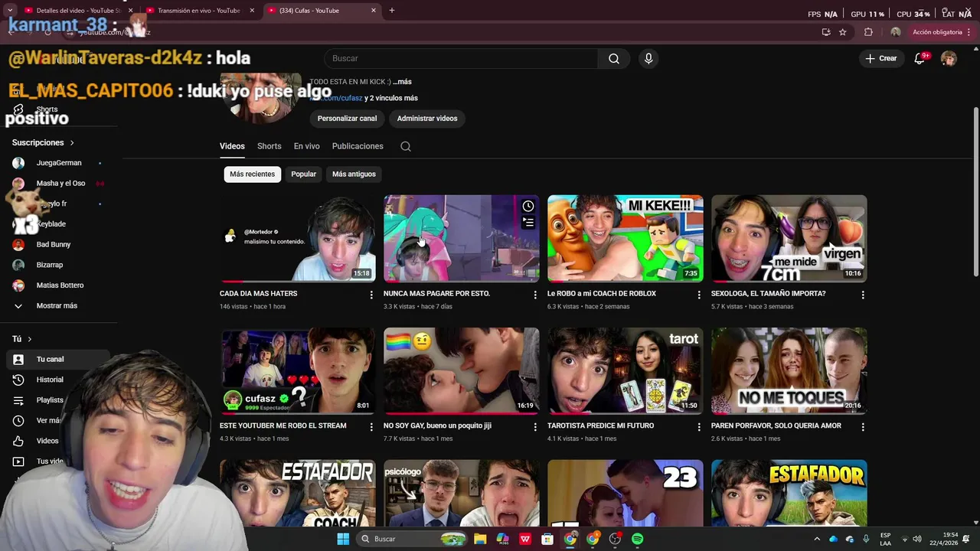Open options for PAREN PORFAVOR video

coord(863,427)
